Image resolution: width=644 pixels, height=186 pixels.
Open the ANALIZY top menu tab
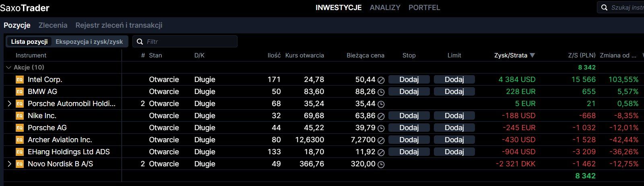385,8
